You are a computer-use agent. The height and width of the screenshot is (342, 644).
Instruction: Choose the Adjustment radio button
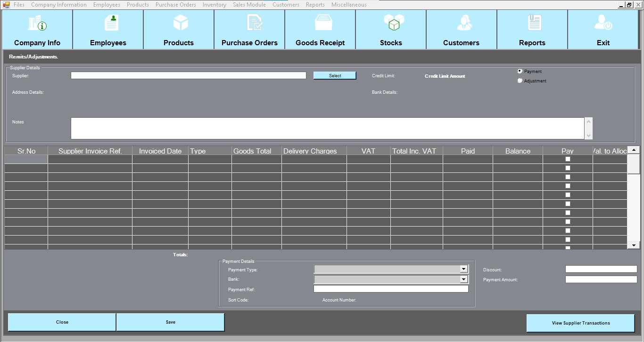(x=520, y=81)
